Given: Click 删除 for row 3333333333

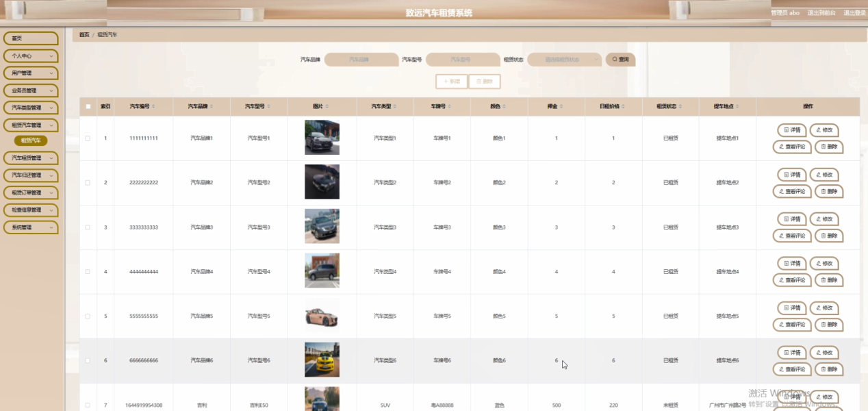Looking at the screenshot, I should [x=829, y=236].
